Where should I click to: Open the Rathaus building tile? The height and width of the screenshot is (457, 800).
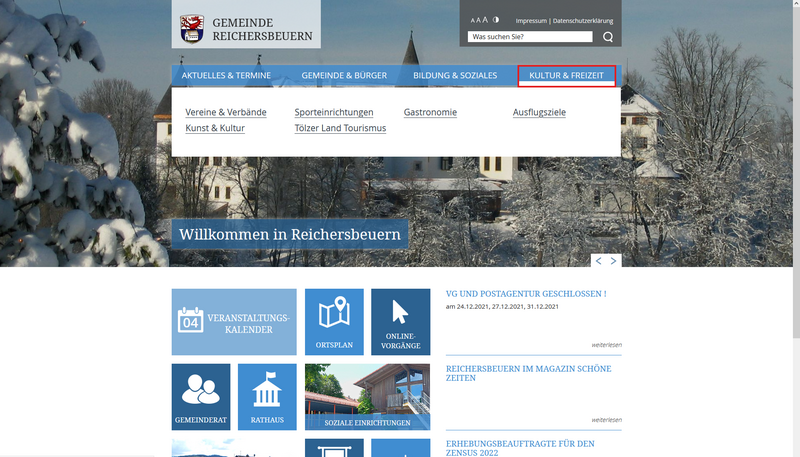[x=267, y=396]
